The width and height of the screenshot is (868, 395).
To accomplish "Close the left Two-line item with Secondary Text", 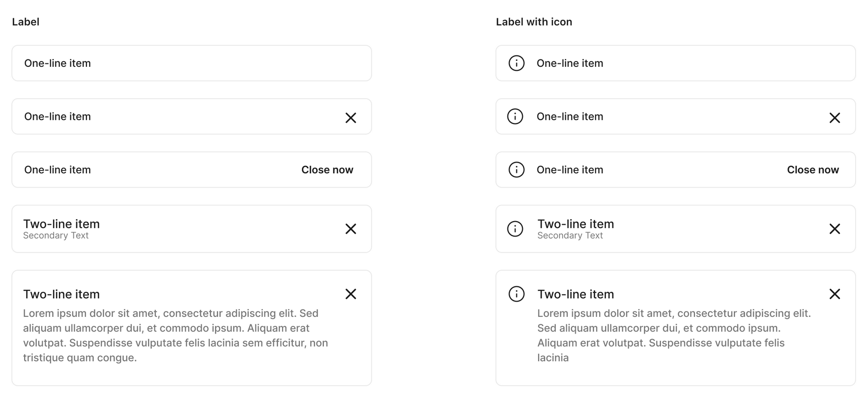I will coord(350,228).
